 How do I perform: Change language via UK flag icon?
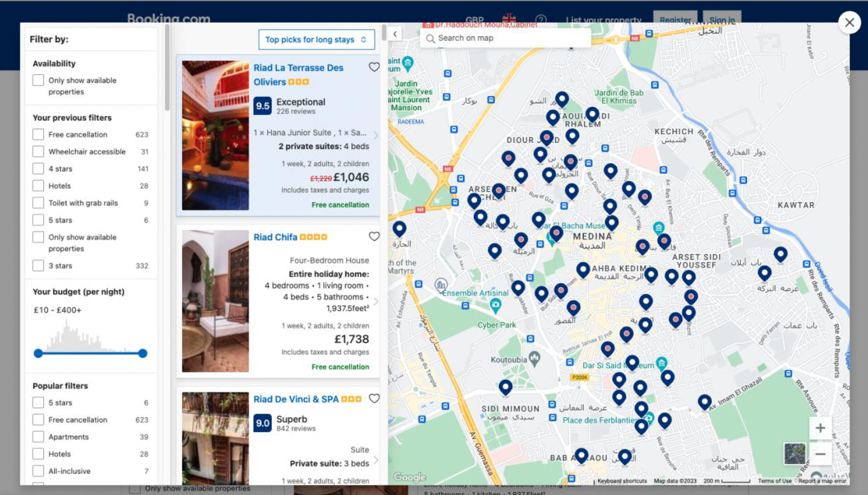[509, 19]
